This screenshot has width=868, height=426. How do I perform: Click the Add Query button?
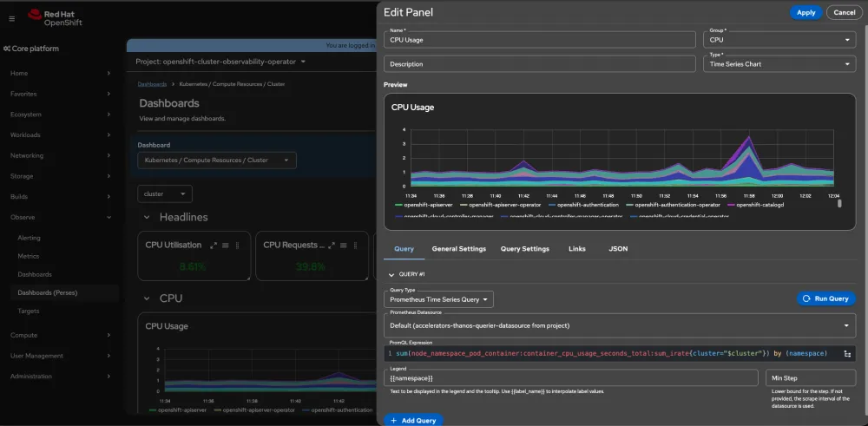413,420
